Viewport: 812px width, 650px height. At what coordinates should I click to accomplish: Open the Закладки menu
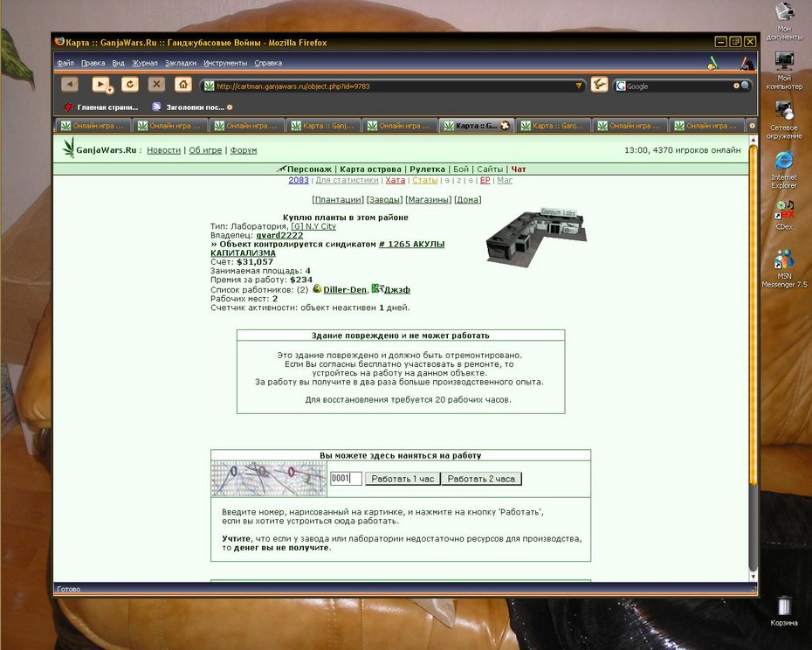(181, 63)
